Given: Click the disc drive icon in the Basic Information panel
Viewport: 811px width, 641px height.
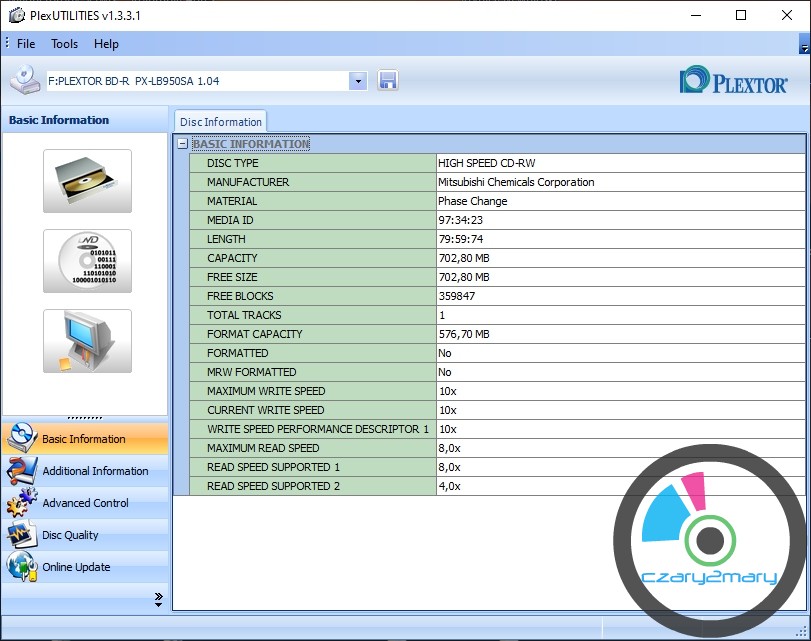Looking at the screenshot, I should pos(87,181).
